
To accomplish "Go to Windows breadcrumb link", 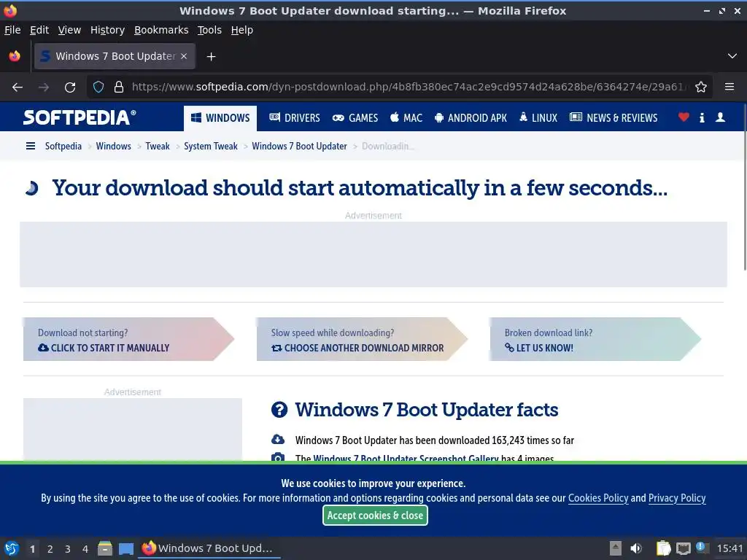I will click(113, 146).
